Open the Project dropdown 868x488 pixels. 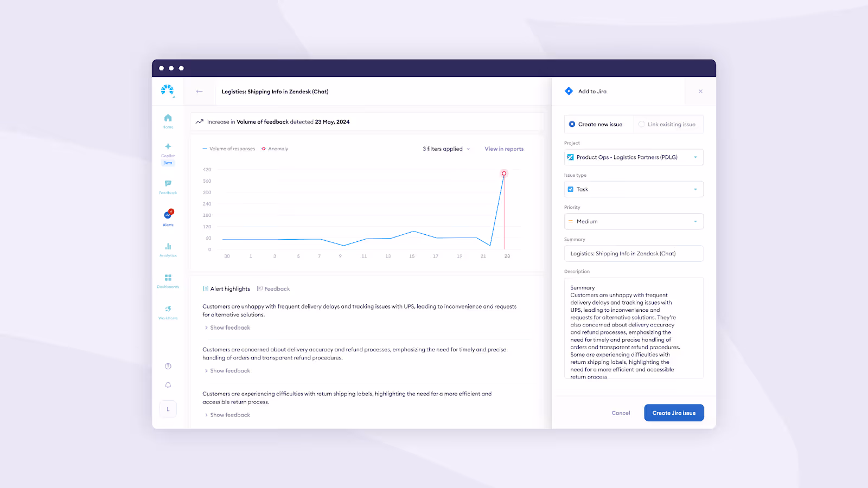pyautogui.click(x=634, y=157)
